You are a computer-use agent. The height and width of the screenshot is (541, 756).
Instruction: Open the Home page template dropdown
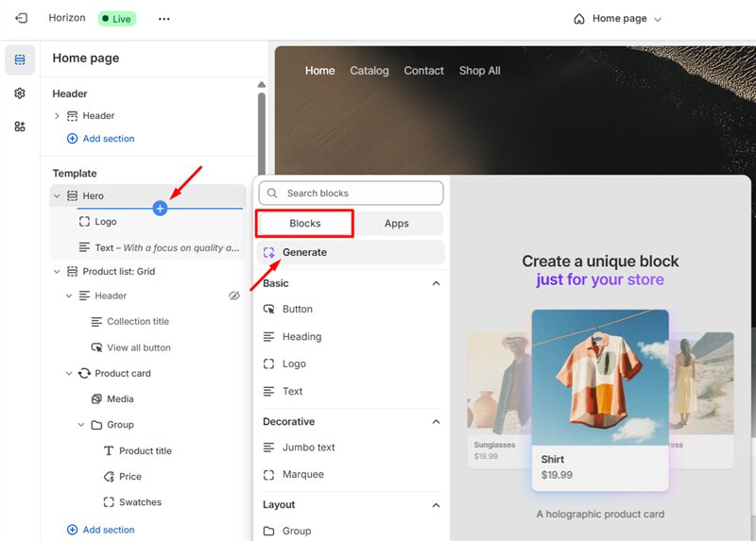(618, 19)
